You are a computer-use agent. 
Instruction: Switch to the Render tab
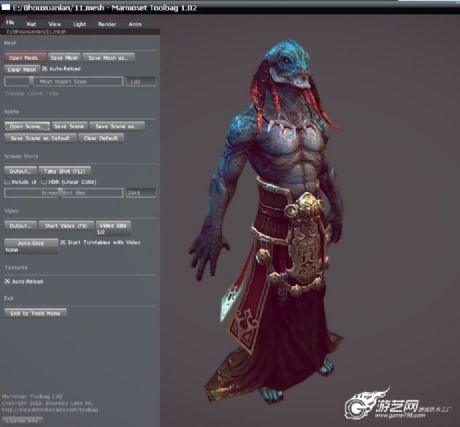click(x=107, y=24)
